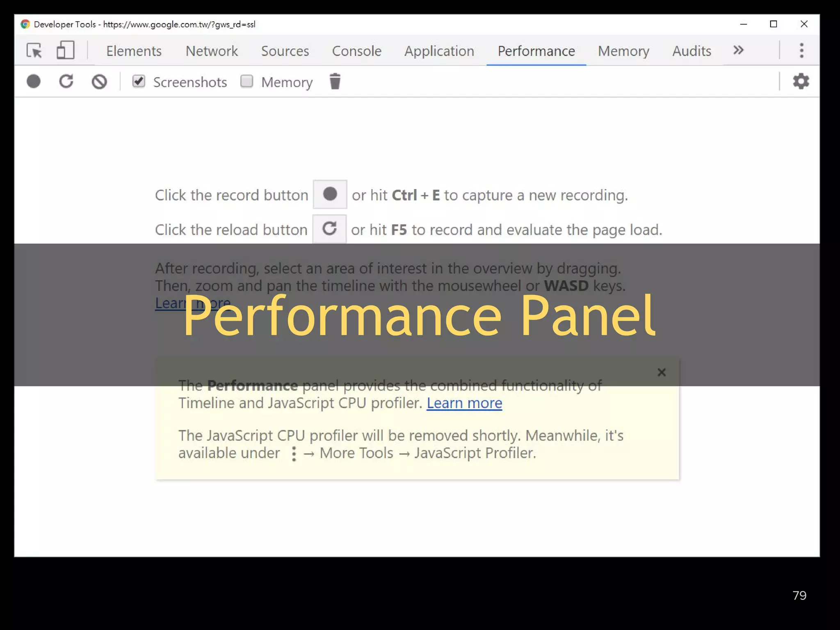Click the inline record button in instructions
The width and height of the screenshot is (840, 630).
click(x=330, y=194)
